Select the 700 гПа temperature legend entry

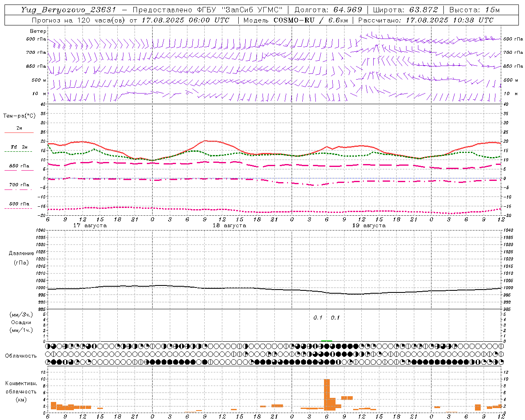coord(19,185)
